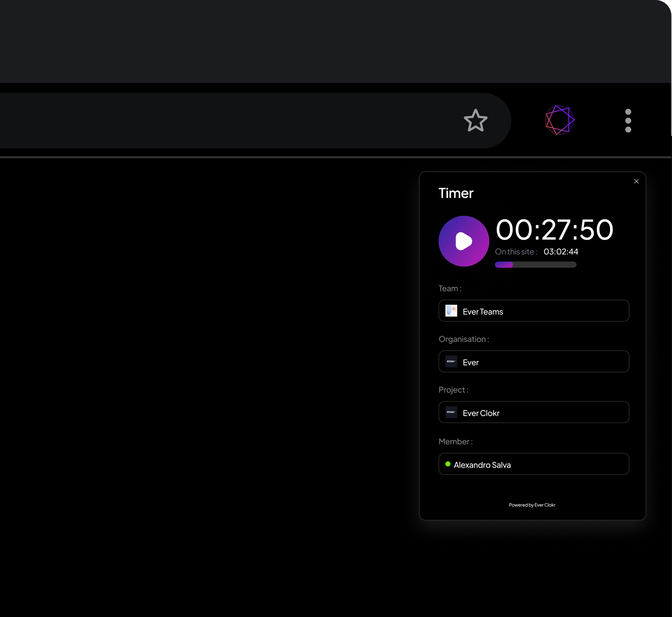Click the Ever Teams avatar thumbnail
672x617 pixels.
tap(451, 311)
